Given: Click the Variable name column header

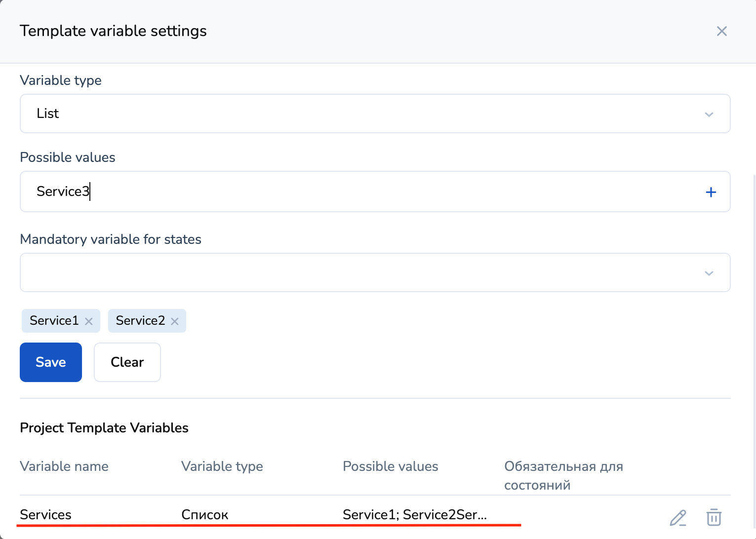Looking at the screenshot, I should point(64,466).
